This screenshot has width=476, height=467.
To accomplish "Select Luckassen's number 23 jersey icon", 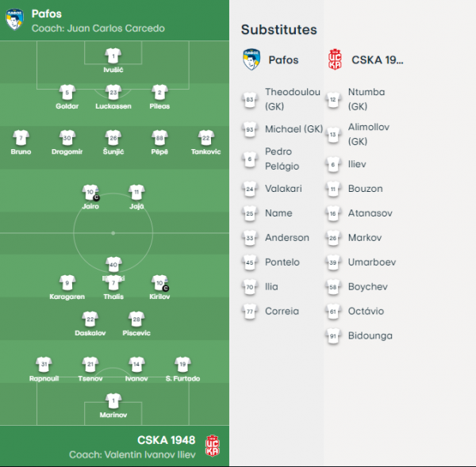I will point(113,92).
